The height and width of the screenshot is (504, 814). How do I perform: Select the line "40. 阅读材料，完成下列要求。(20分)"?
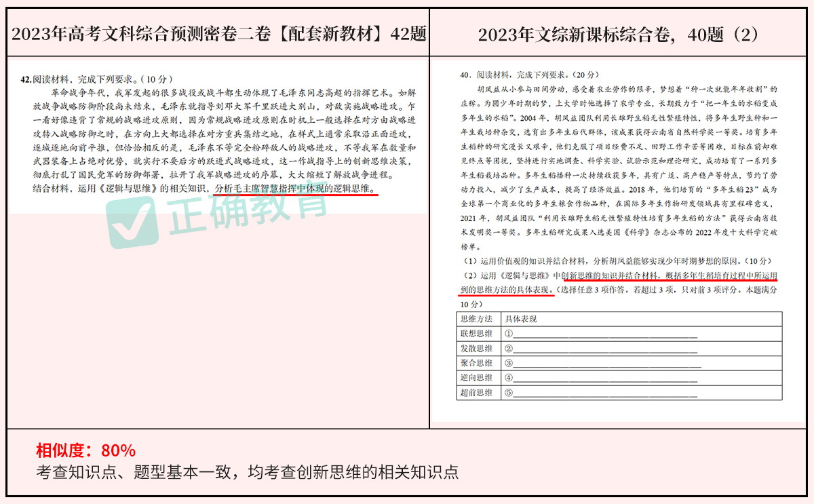click(x=532, y=75)
